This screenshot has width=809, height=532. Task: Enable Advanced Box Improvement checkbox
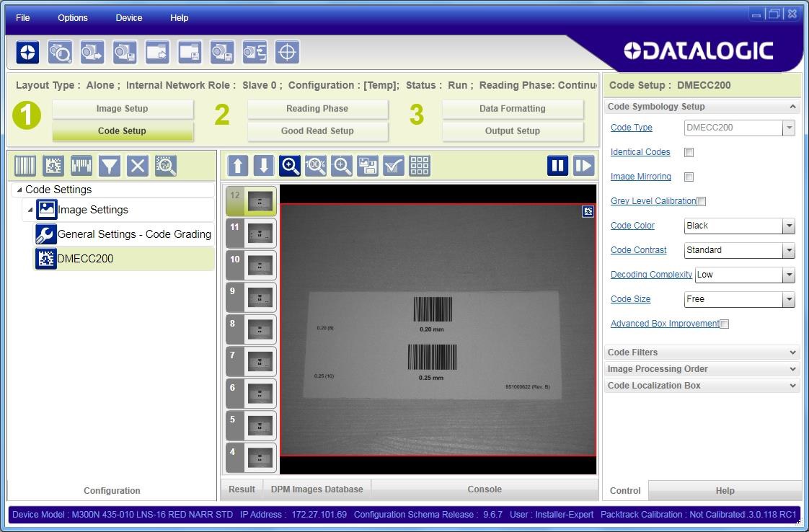pos(725,324)
